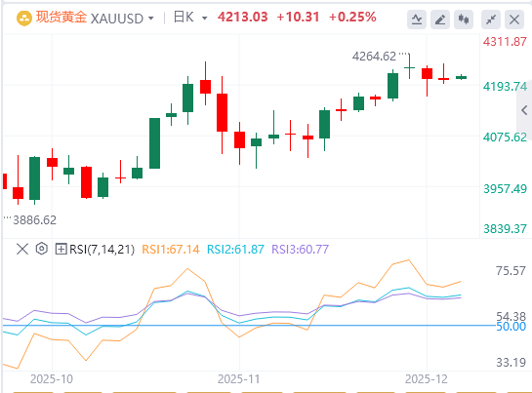Select the drawing pencil tool

(440, 20)
